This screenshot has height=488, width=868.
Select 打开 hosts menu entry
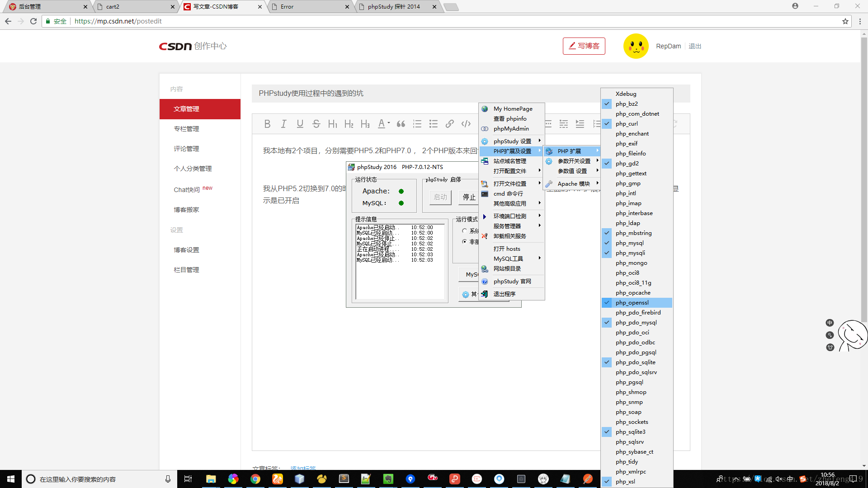click(511, 249)
